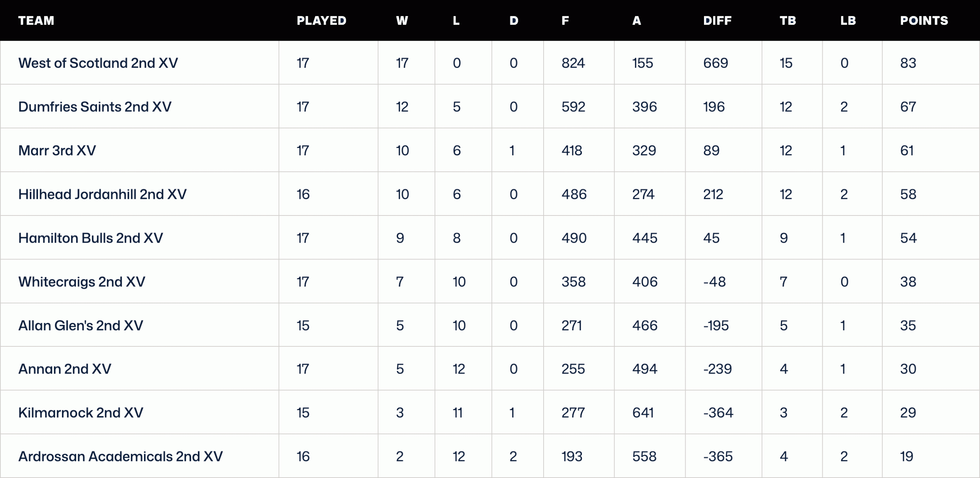This screenshot has height=478, width=980.
Task: Click Kilmarnock's -364 points difference cell
Action: click(718, 413)
